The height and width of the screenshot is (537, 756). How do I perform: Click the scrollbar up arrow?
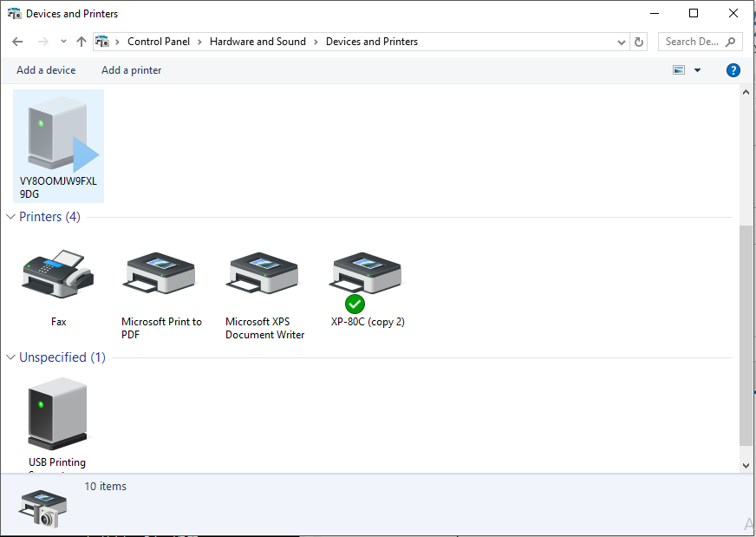(x=746, y=92)
